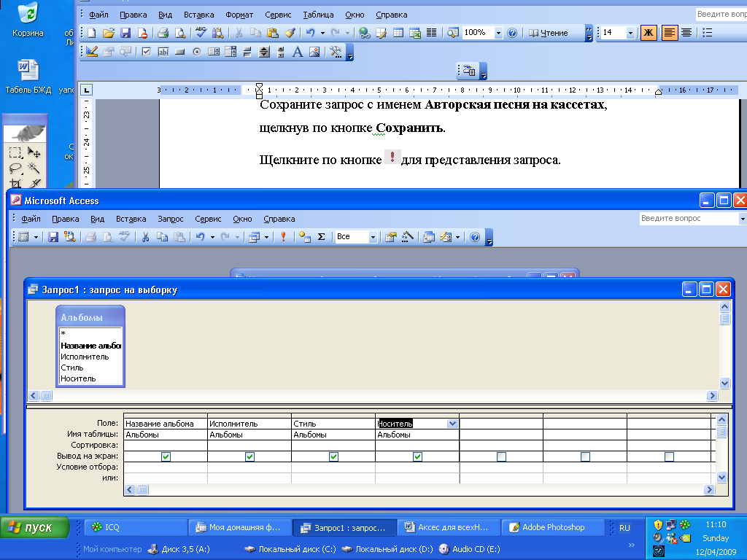
Task: Toggle Bold 'Ж' button in Word
Action: tap(648, 32)
